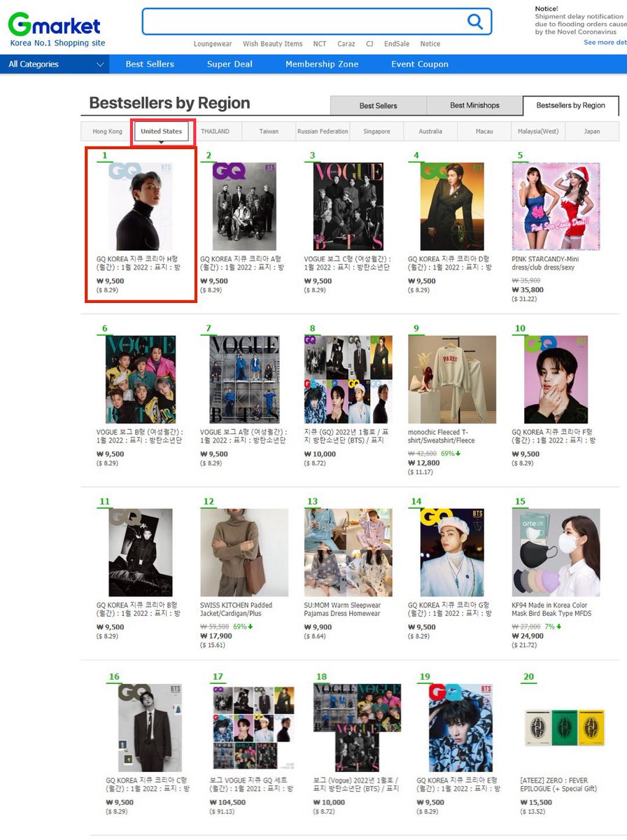Select the THAILAND region
The height and width of the screenshot is (840, 627).
[216, 132]
